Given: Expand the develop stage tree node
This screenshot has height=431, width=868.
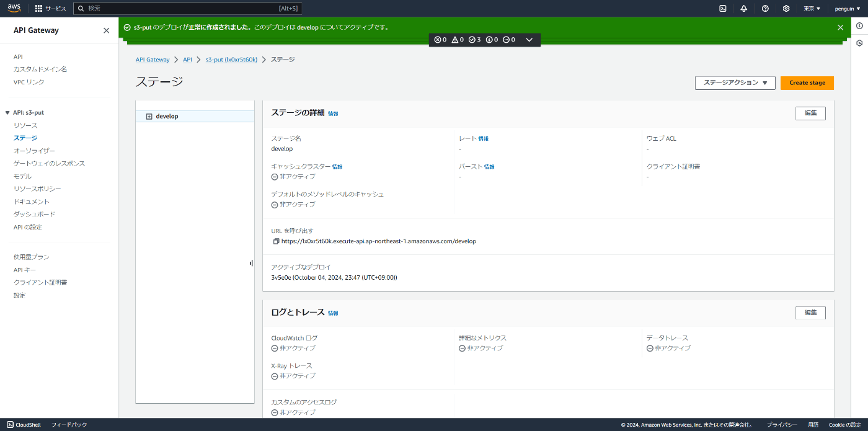Looking at the screenshot, I should click(149, 117).
